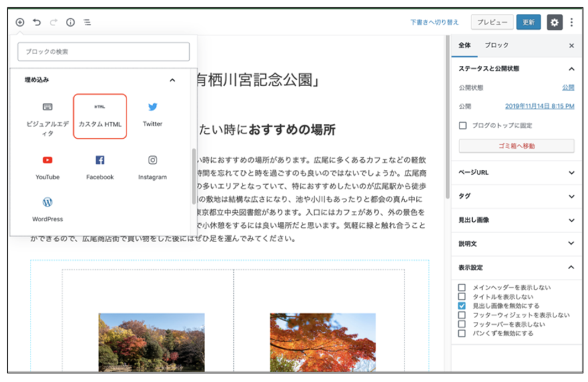Insert the Facebook embed block

coord(100,168)
